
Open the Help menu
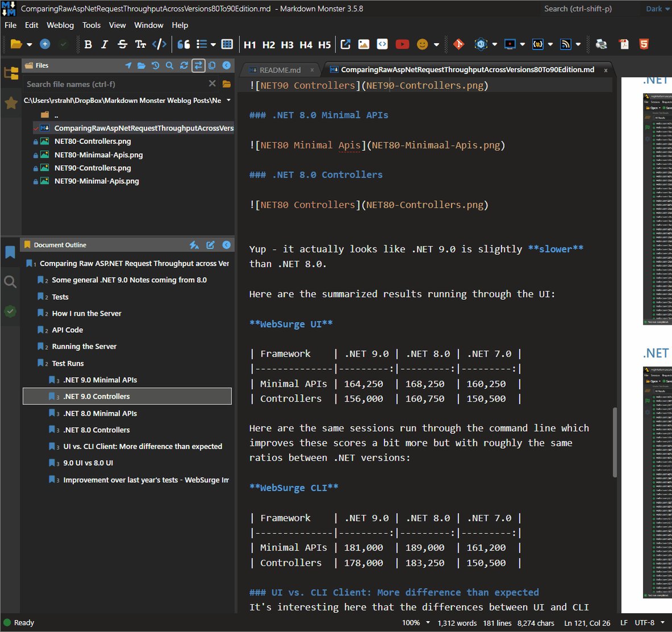180,25
